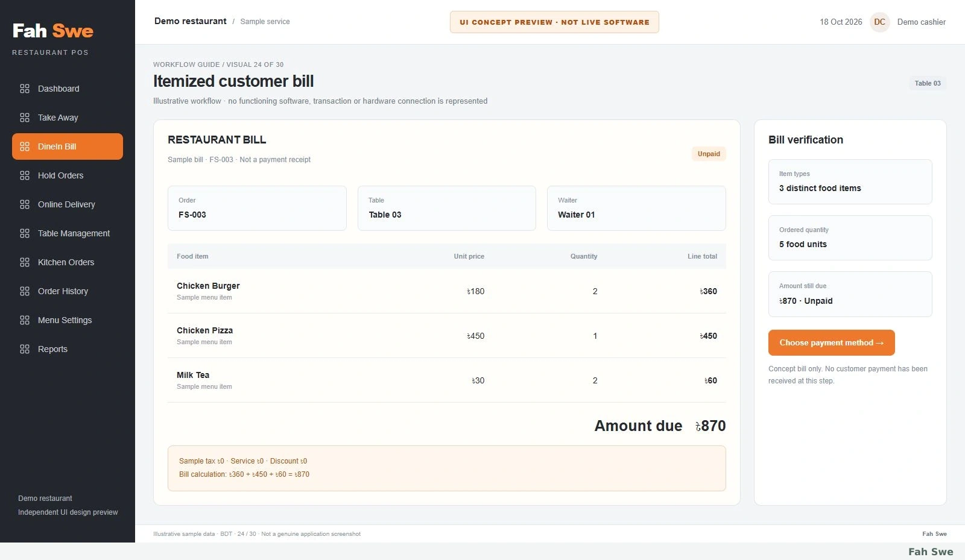Click Demo restaurant breadcrumb
Screen dimensions: 965x560
[191, 21]
